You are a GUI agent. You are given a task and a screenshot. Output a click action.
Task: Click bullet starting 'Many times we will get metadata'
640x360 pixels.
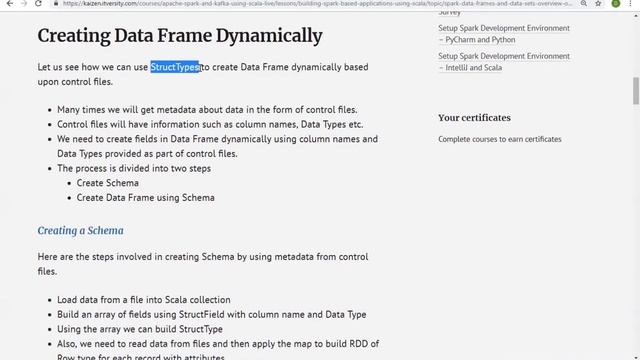pos(207,110)
